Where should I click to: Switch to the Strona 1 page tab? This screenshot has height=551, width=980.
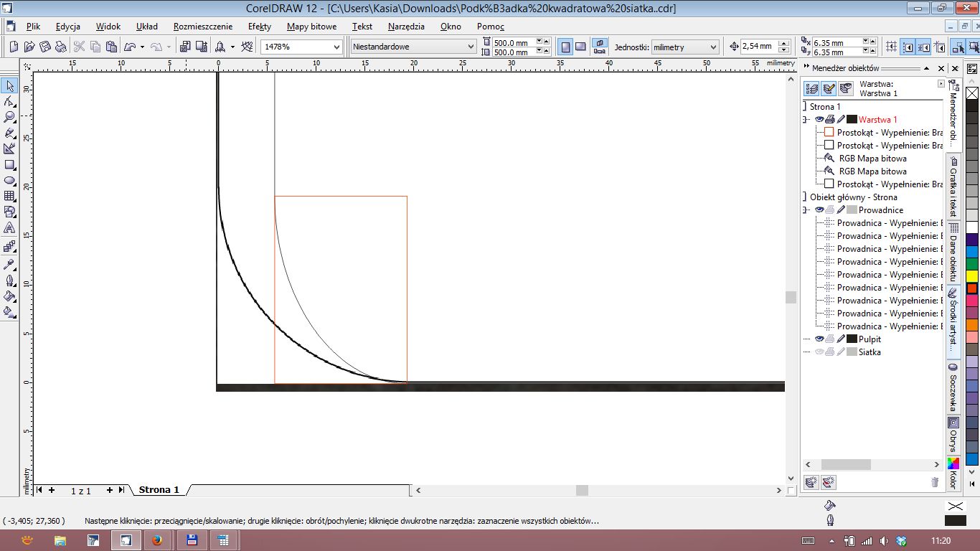tap(159, 490)
